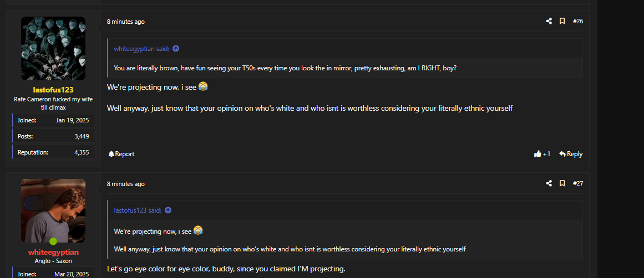Reply to lastofus123's post
Screen dimensions: 644x278
click(571, 154)
